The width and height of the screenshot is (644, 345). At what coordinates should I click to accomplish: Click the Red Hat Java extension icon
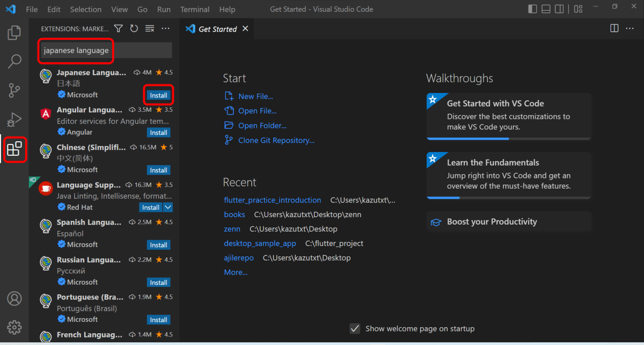pos(46,189)
